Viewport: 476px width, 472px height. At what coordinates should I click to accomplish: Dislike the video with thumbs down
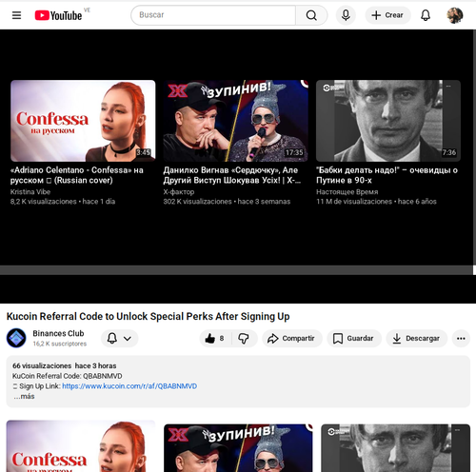point(244,339)
